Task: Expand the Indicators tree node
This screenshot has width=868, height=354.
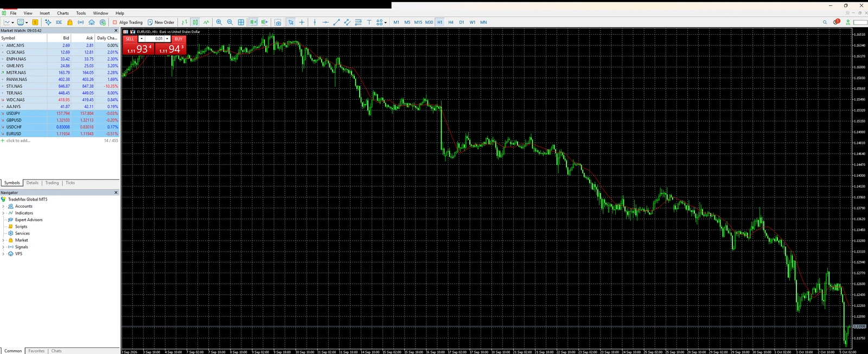Action: pos(3,213)
